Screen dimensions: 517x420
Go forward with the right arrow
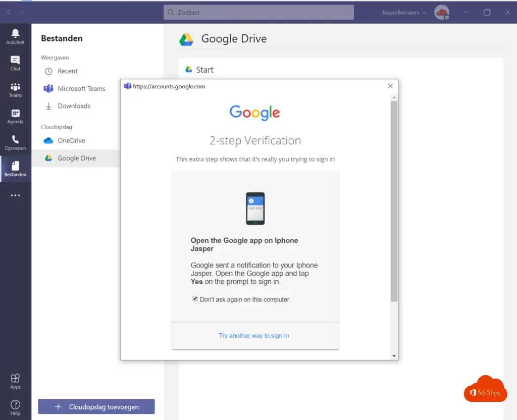point(22,12)
